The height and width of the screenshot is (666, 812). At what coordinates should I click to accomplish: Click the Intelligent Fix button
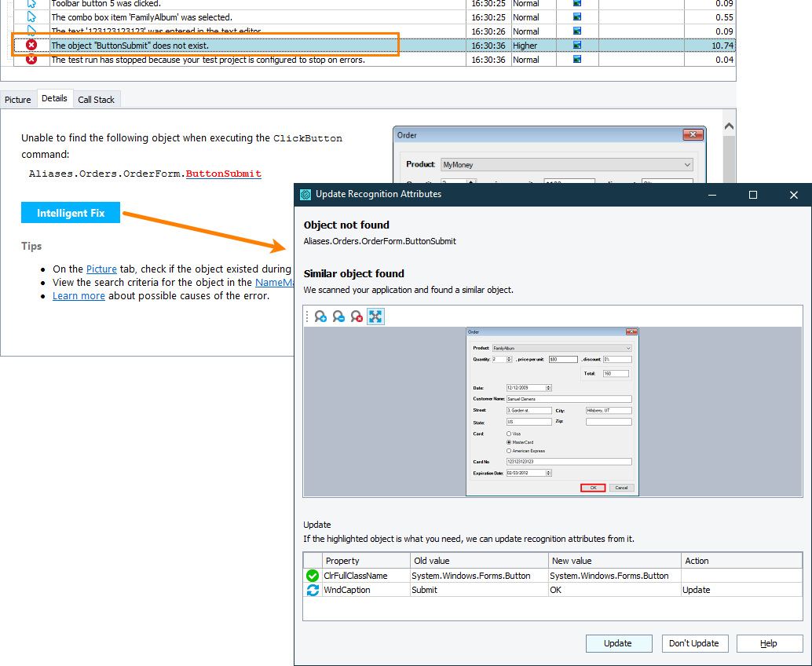(70, 212)
